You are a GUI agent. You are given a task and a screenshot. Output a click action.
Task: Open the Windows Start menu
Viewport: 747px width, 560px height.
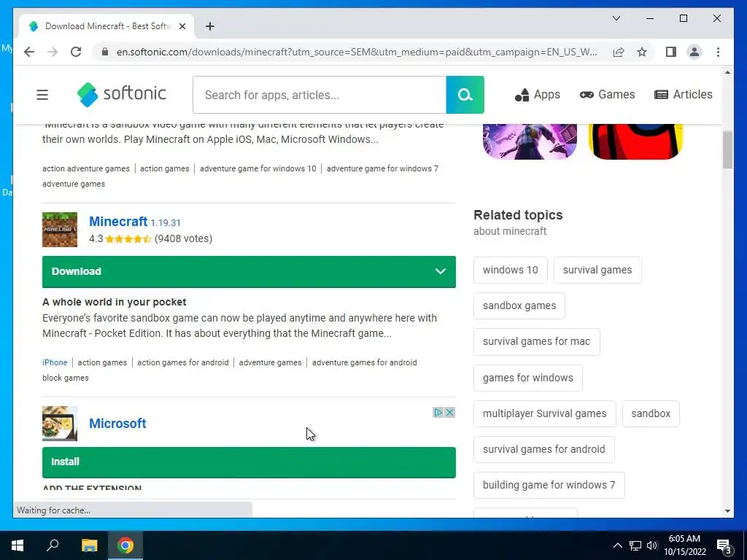point(18,545)
